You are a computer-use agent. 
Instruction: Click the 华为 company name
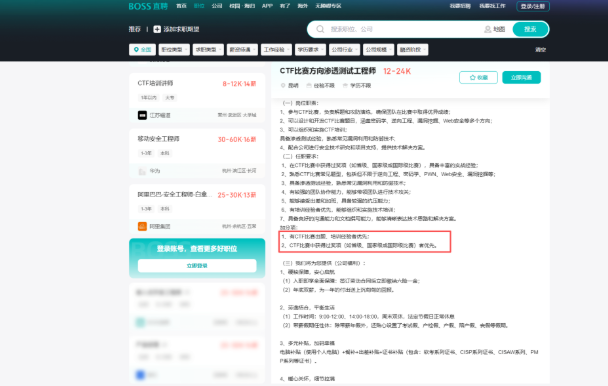coord(155,171)
